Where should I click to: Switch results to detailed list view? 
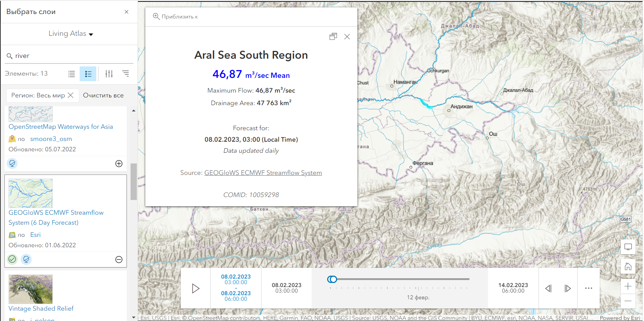(x=88, y=74)
